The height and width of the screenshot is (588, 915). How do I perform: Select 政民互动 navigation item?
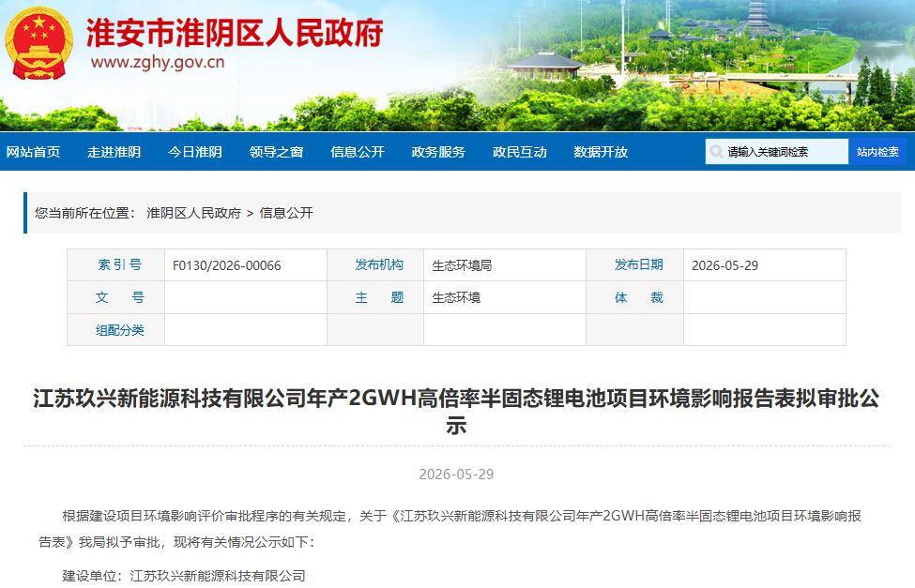point(519,152)
